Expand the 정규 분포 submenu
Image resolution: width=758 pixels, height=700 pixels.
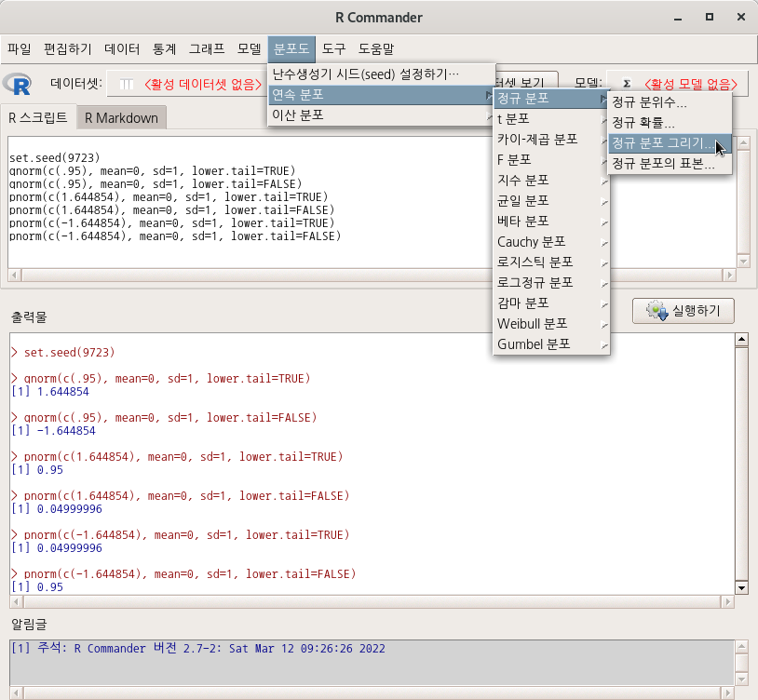pyautogui.click(x=551, y=99)
